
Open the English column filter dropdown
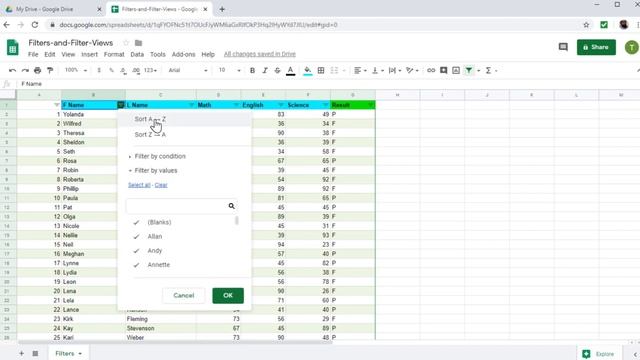(x=280, y=105)
